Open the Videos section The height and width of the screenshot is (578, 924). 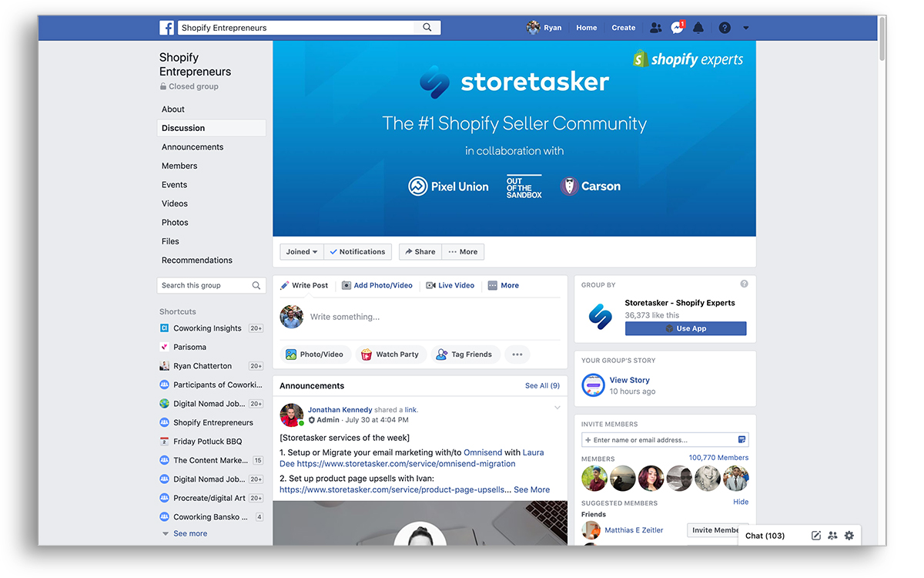click(175, 203)
